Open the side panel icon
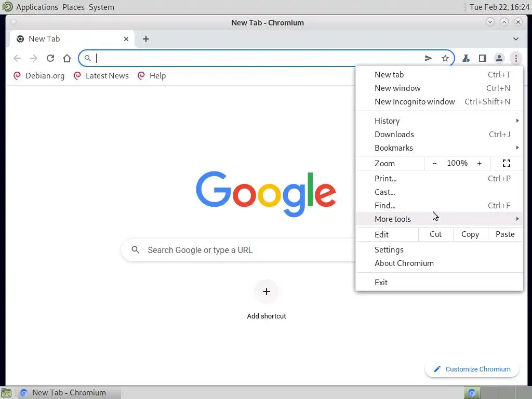This screenshot has height=399, width=532. 483,58
